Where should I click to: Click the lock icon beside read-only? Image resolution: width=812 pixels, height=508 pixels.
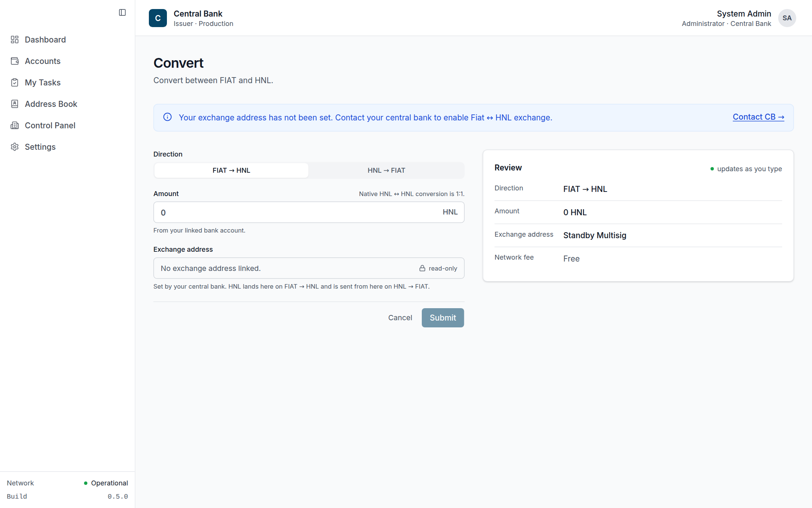422,268
